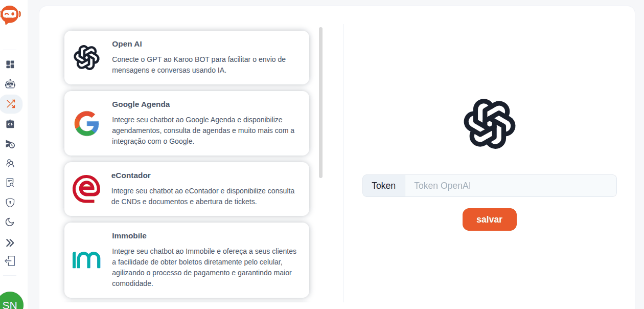This screenshot has height=309, width=644.
Task: Click the logout door-arrow icon
Action: [x=10, y=261]
